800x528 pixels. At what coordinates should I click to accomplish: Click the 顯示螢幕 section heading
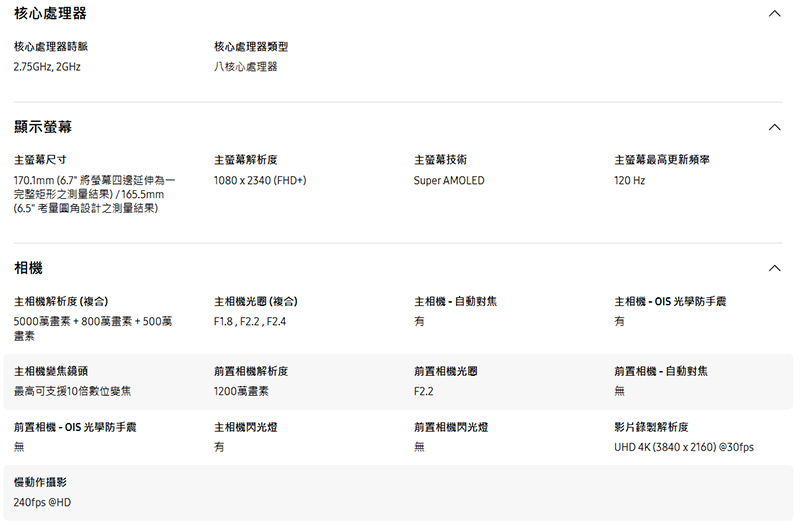[43, 128]
